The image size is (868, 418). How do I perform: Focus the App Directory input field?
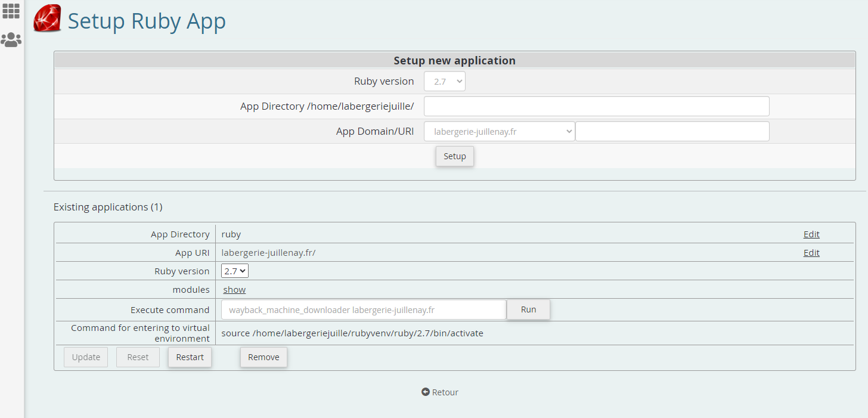(597, 106)
